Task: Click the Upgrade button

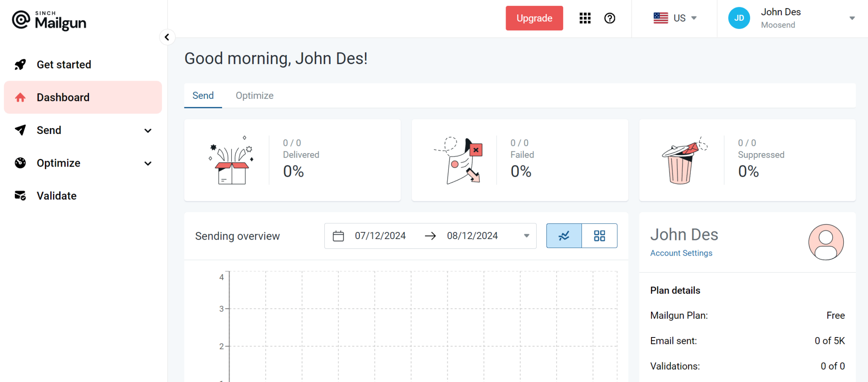Action: pyautogui.click(x=534, y=18)
